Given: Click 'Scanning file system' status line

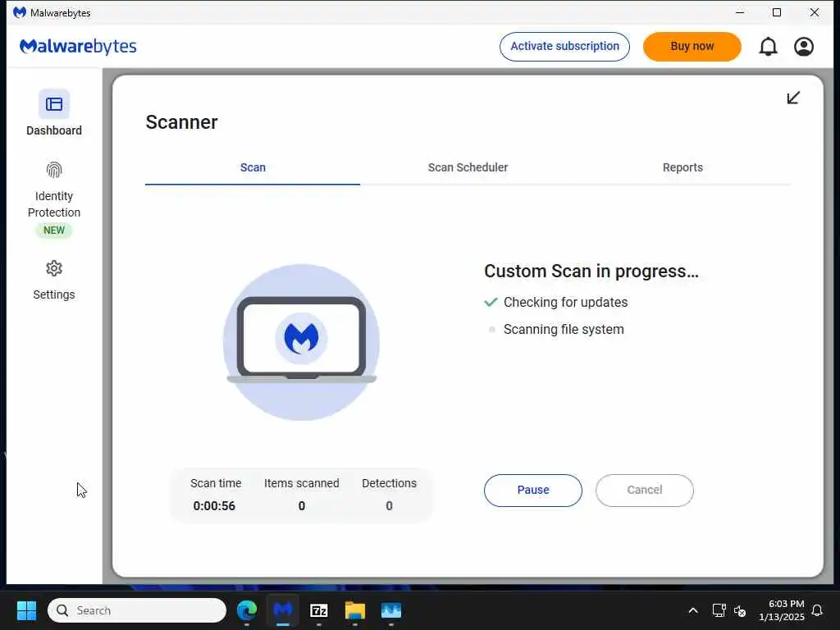Looking at the screenshot, I should (x=555, y=330).
